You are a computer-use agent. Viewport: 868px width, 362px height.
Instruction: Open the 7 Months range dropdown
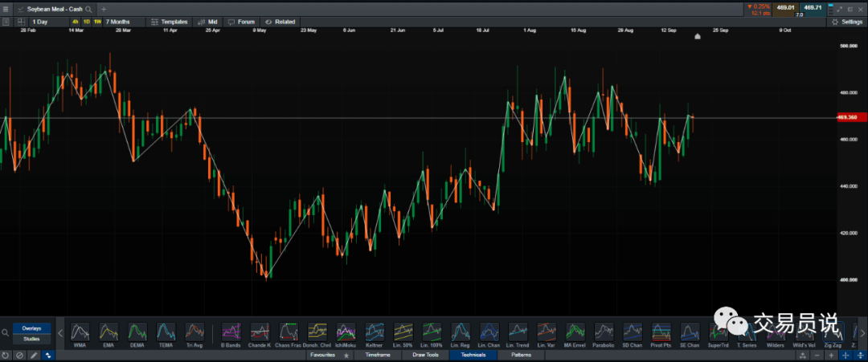(124, 22)
